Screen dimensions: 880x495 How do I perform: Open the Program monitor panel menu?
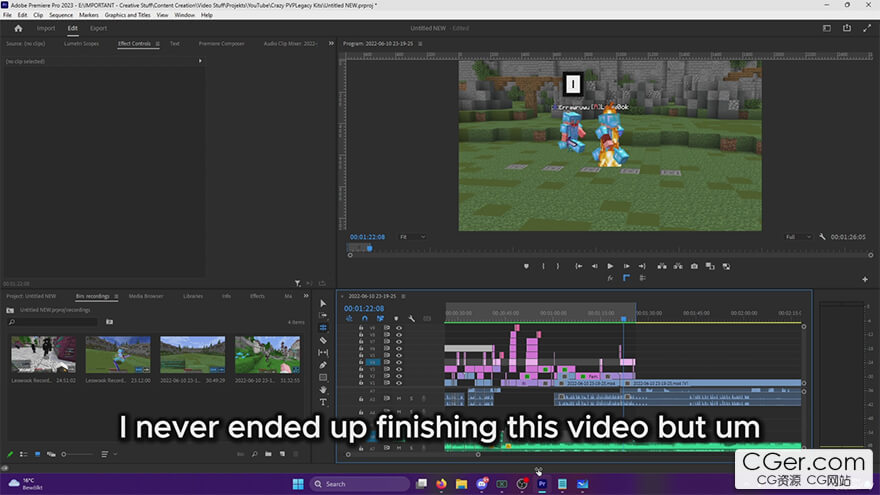tap(420, 43)
